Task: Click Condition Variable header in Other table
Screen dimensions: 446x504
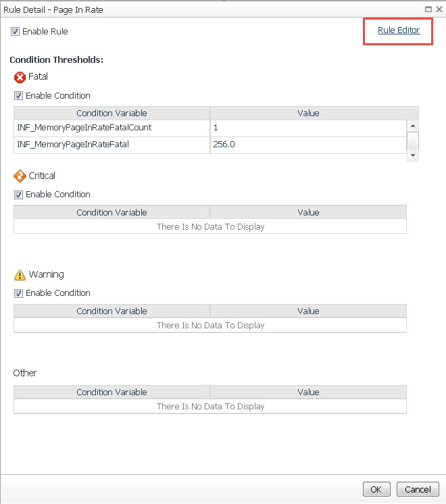Action: tap(111, 393)
